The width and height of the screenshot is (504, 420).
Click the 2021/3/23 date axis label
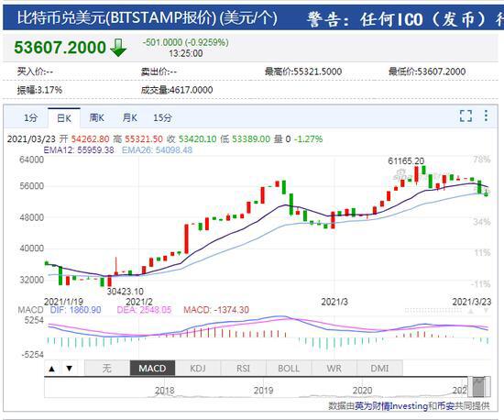472,302
